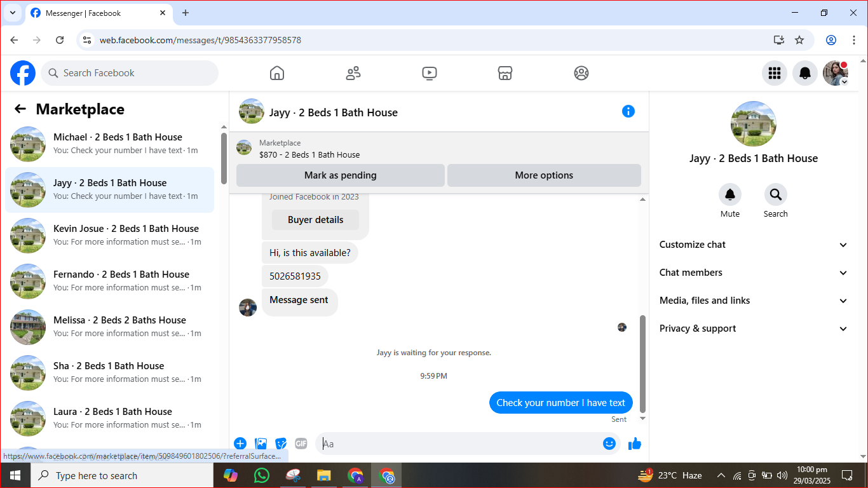Open the emoji picker in message box
The image size is (868, 488).
click(x=609, y=444)
